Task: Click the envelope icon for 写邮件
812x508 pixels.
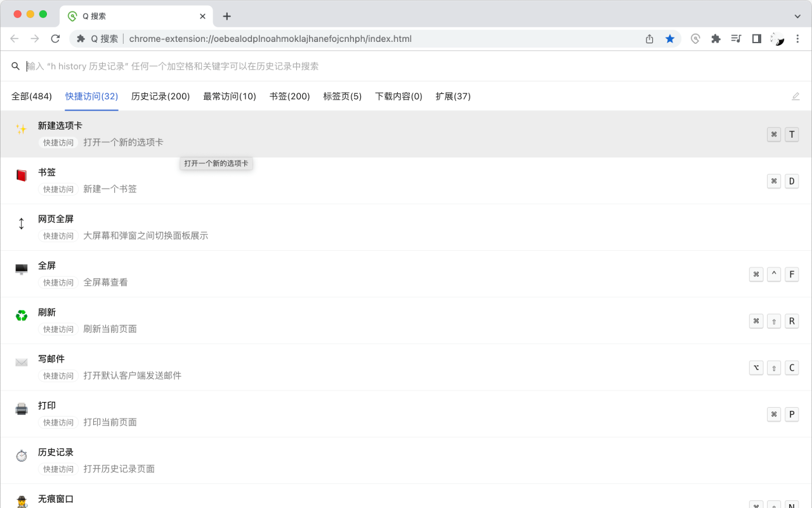Action: click(22, 363)
